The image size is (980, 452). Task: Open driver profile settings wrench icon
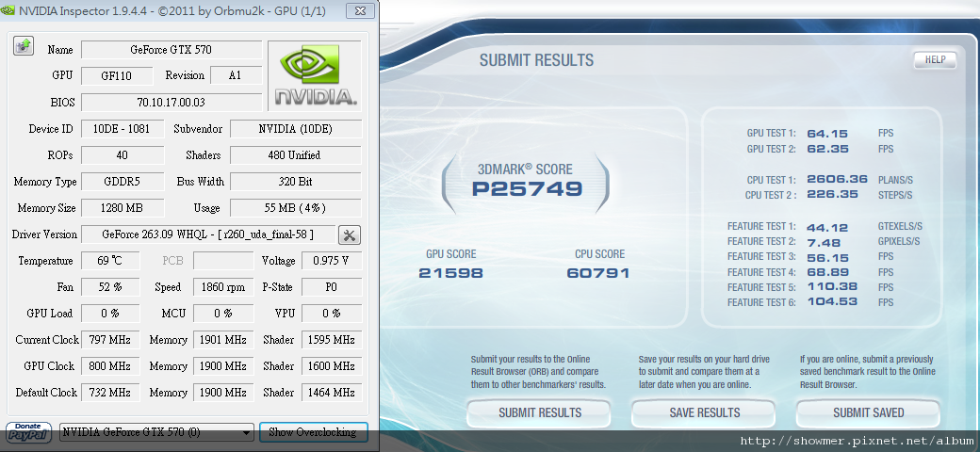tap(350, 234)
